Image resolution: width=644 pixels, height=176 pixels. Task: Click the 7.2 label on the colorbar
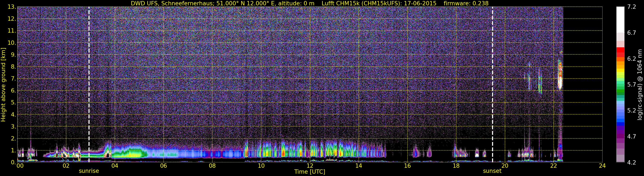(x=632, y=7)
